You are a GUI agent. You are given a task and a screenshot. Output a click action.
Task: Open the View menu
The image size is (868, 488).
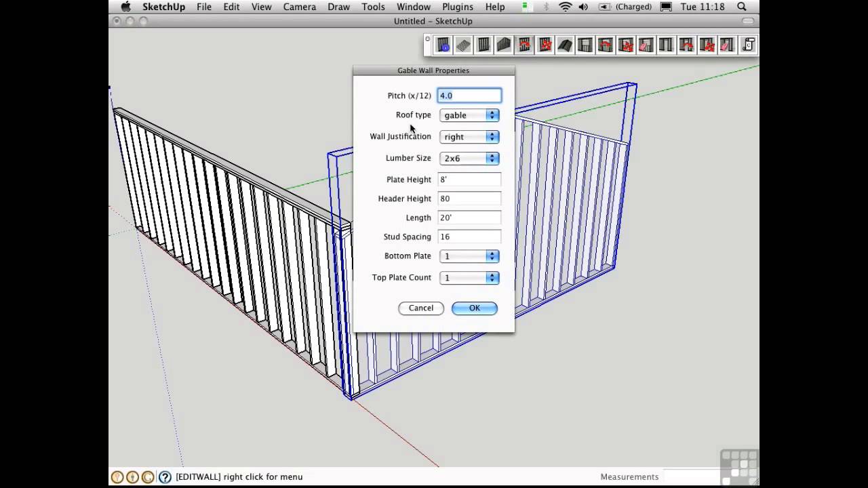pos(261,7)
